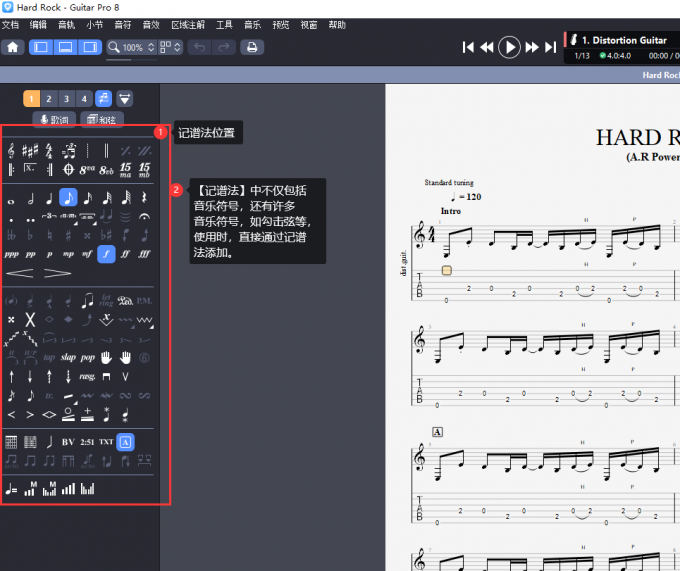Apply the slap effect
680x571 pixels.
pos(68,357)
